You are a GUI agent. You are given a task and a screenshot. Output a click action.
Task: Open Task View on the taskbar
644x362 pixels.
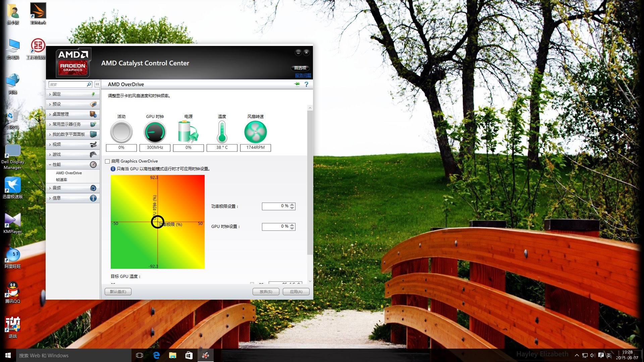coord(140,355)
